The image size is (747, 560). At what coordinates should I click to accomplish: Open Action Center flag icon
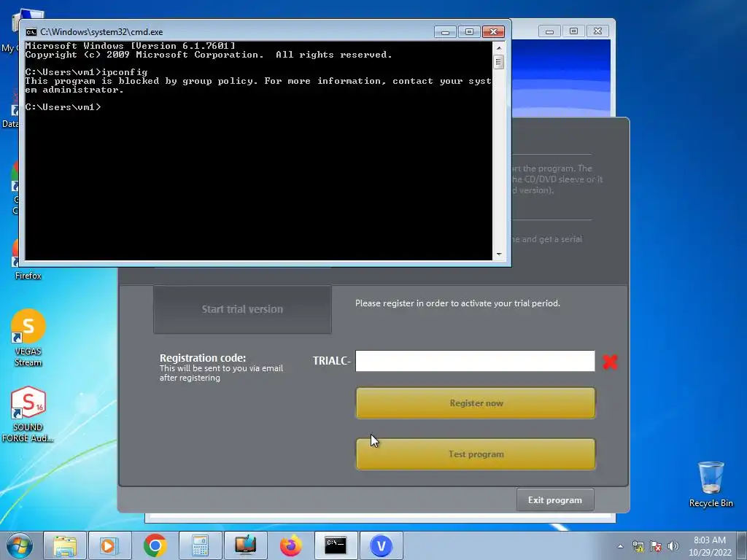click(656, 546)
